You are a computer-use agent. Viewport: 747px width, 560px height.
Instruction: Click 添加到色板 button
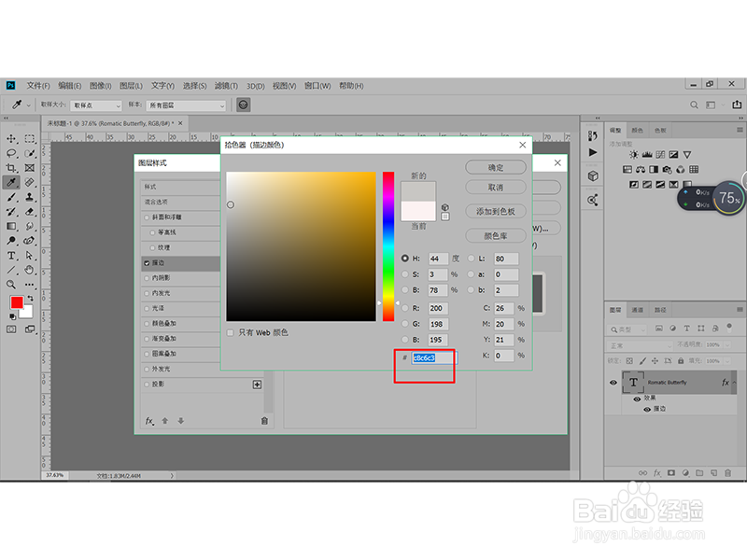click(x=496, y=212)
